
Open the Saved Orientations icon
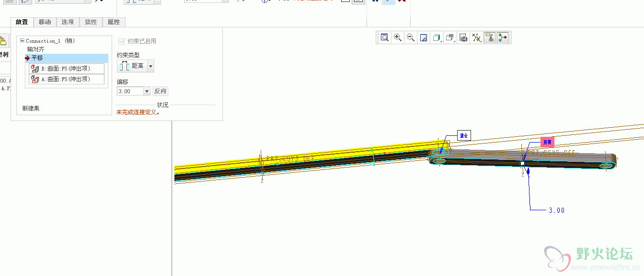coord(450,37)
